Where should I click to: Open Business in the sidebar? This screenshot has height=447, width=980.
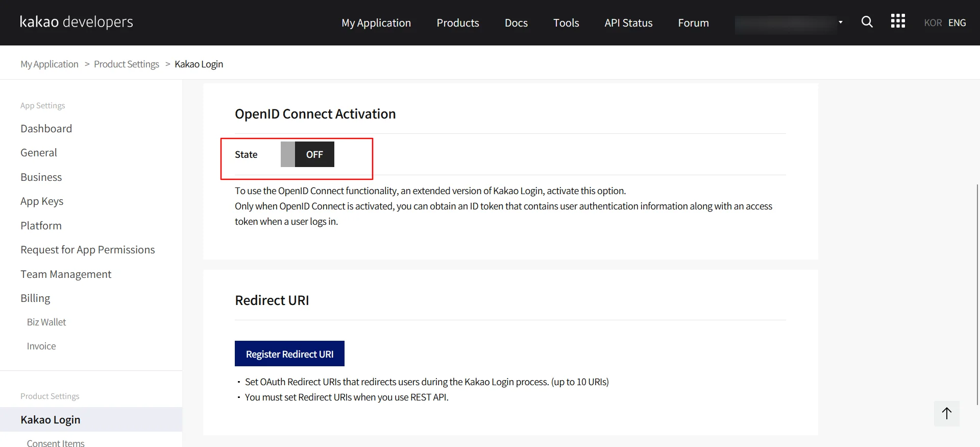41,177
